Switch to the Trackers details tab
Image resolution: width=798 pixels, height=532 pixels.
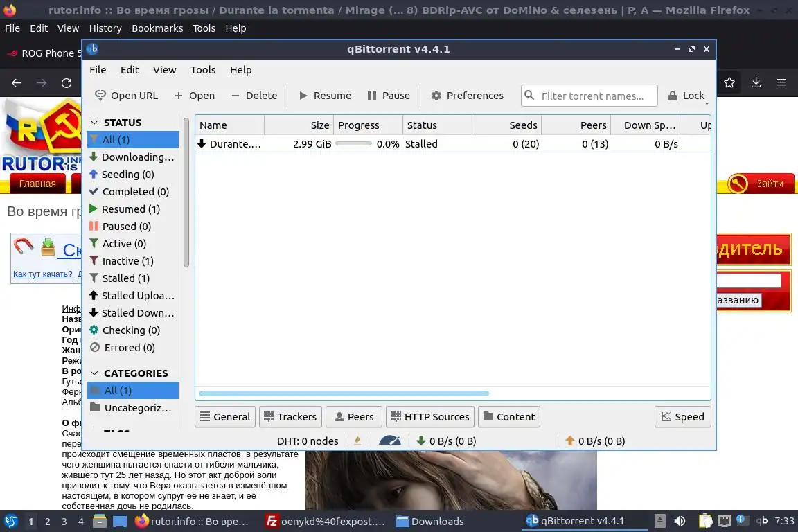pos(290,417)
